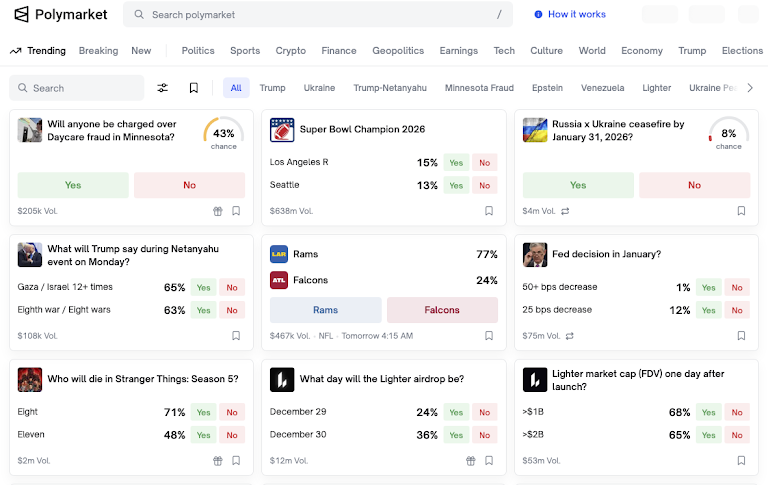Click the 43% chance gauge
The image size is (768, 485).
point(224,135)
